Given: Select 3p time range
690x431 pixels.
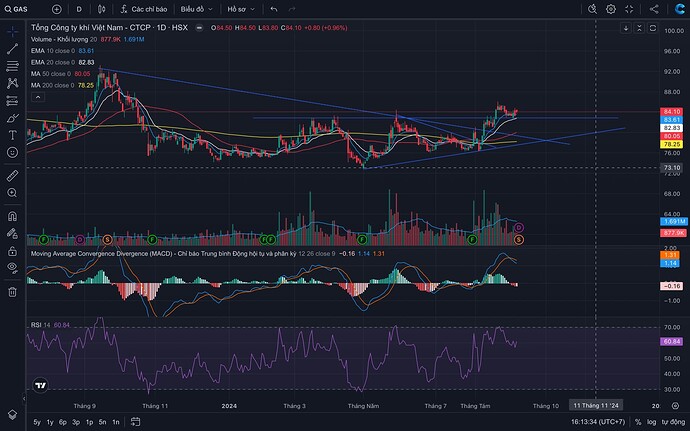Looking at the screenshot, I should (x=76, y=422).
